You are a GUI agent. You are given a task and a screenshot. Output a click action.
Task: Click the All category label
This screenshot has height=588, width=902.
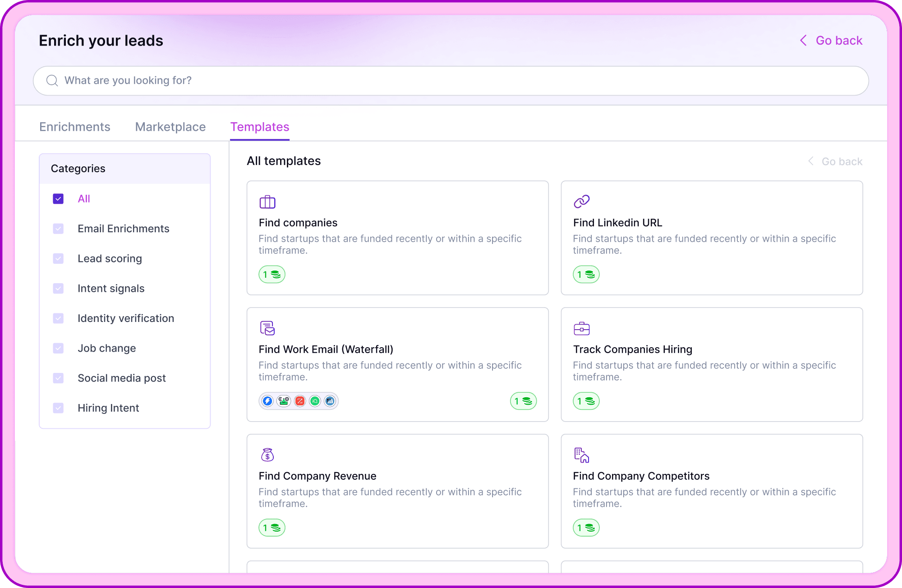point(84,199)
